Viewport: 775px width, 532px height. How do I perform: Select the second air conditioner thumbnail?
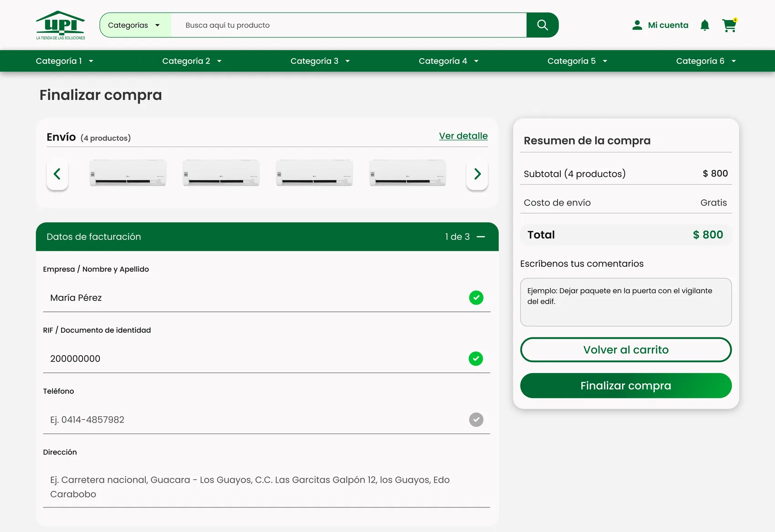pos(221,173)
